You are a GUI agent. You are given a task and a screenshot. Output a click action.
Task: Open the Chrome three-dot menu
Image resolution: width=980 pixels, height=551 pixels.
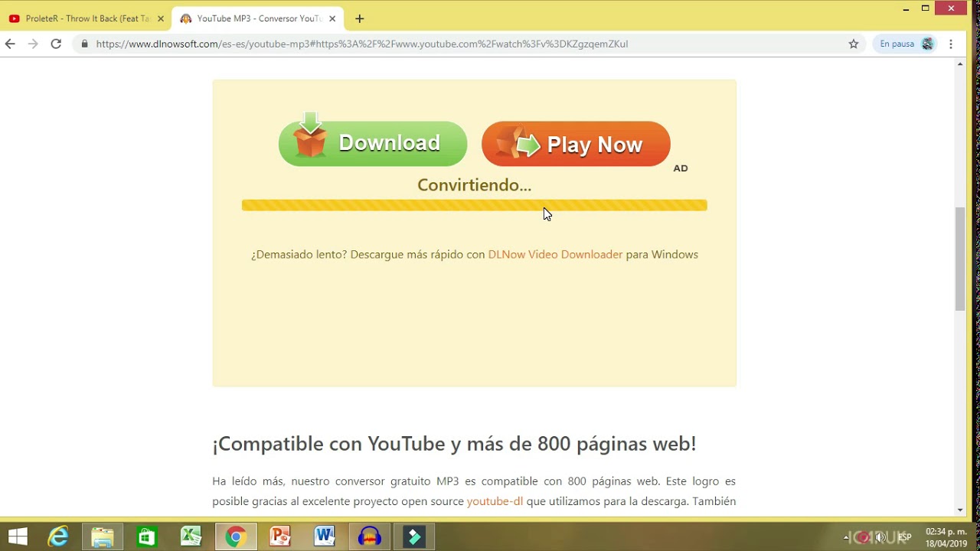951,44
